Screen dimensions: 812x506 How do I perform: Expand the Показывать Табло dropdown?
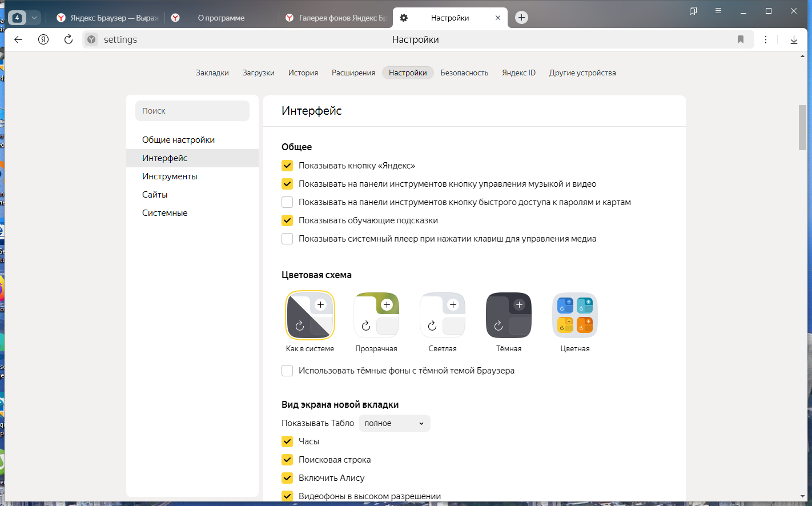[x=395, y=423]
